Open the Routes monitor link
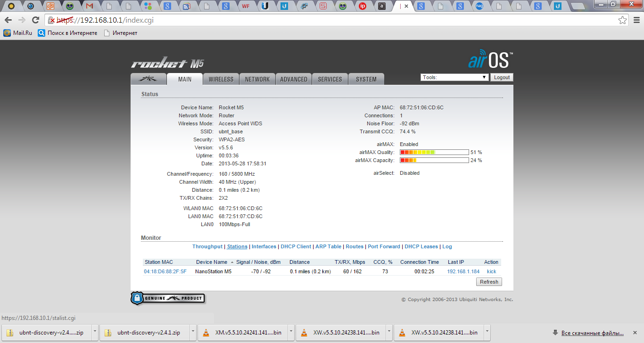Image resolution: width=644 pixels, height=343 pixels. 355,246
